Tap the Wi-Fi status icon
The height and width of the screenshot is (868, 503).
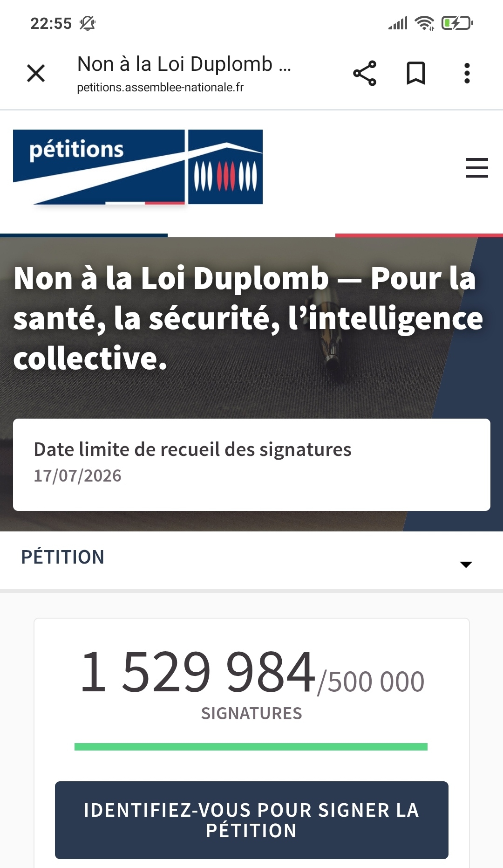tap(424, 23)
